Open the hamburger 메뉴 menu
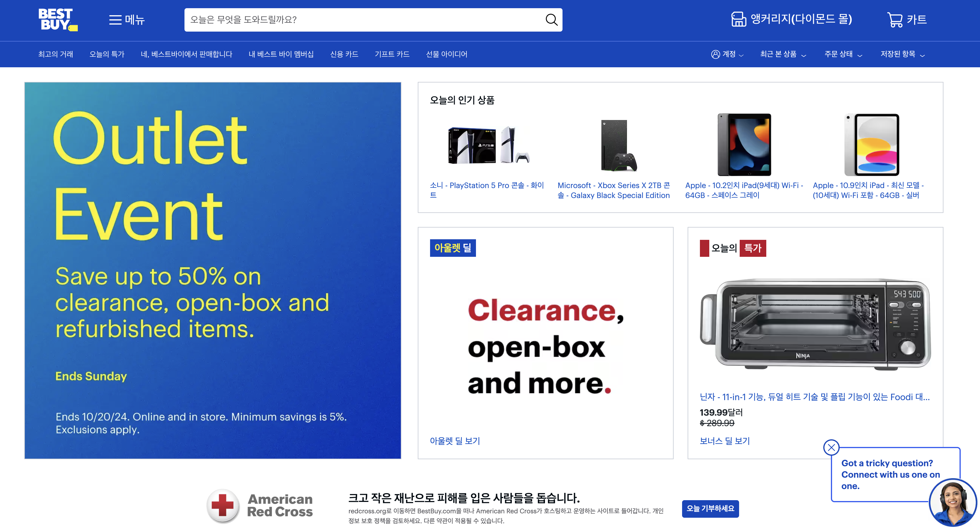This screenshot has width=980, height=530. pos(127,20)
